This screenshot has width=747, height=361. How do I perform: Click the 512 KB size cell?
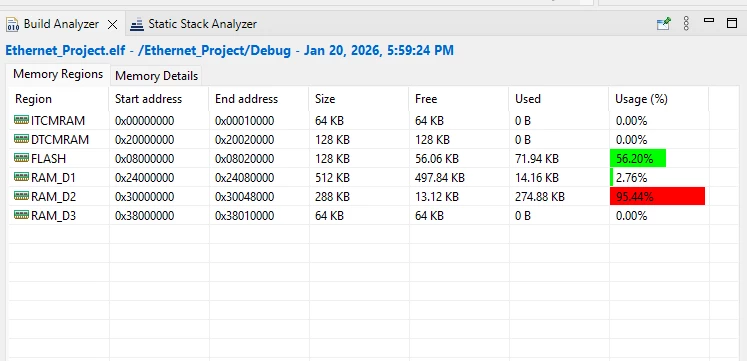pos(332,178)
